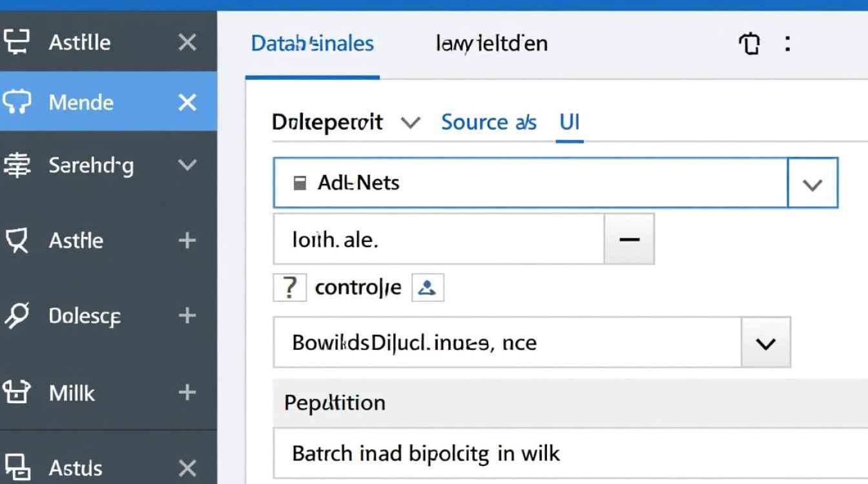Open the AdLNets dropdown arrow
This screenshot has height=484, width=868.
(x=812, y=184)
